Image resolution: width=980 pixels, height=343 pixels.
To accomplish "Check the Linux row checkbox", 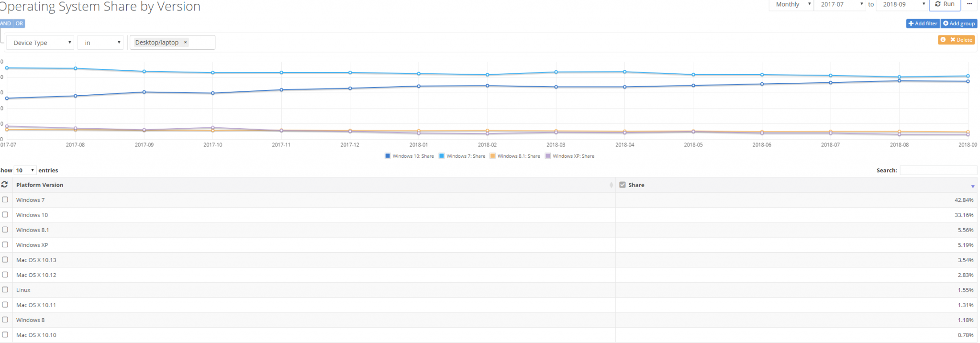I will click(5, 289).
